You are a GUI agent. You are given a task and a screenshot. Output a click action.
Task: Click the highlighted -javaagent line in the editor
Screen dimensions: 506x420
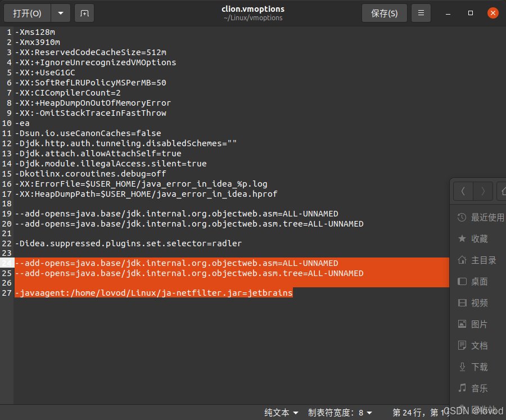click(152, 292)
